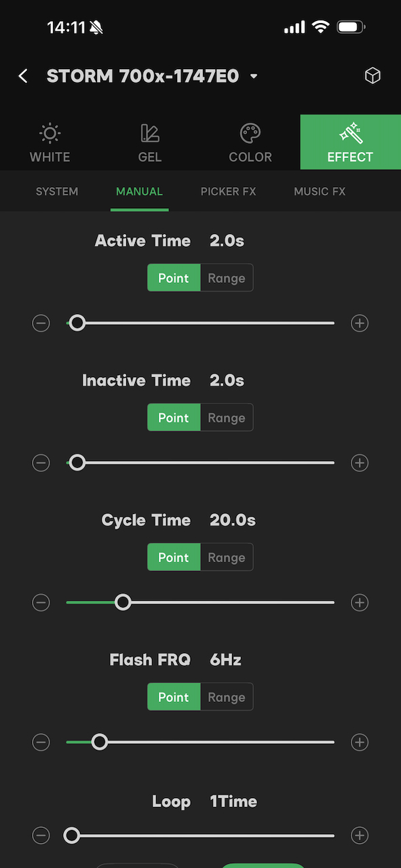Switch to the MUSIC FX tab
Image resolution: width=401 pixels, height=868 pixels.
tap(319, 191)
